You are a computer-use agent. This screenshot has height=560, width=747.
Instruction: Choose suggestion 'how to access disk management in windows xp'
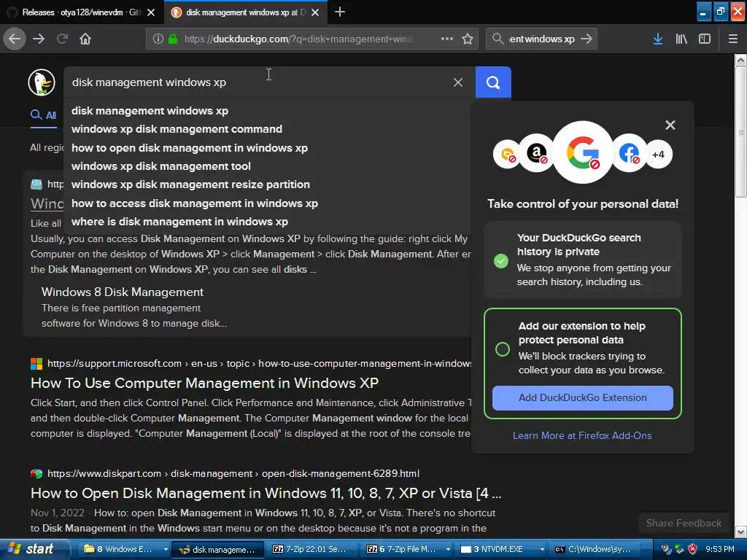[194, 203]
